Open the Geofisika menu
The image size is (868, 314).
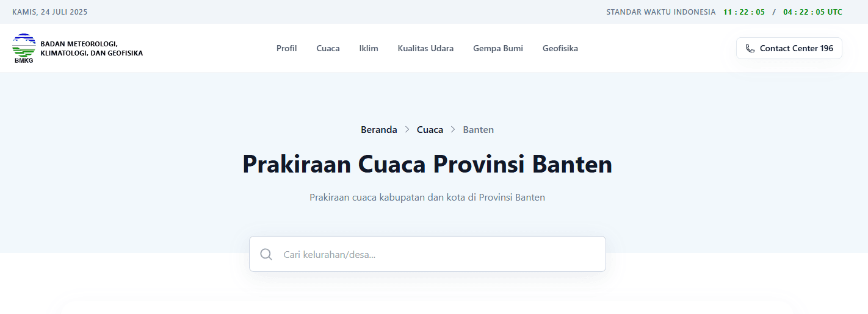(560, 48)
